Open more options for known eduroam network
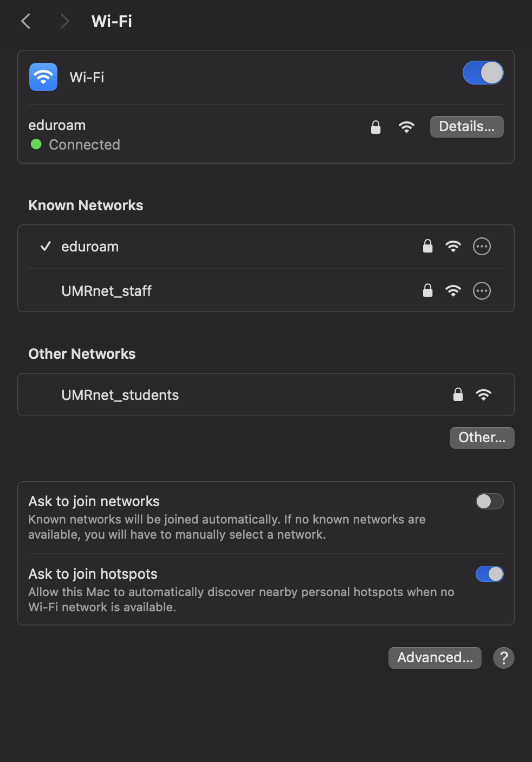This screenshot has width=532, height=762. [x=482, y=247]
